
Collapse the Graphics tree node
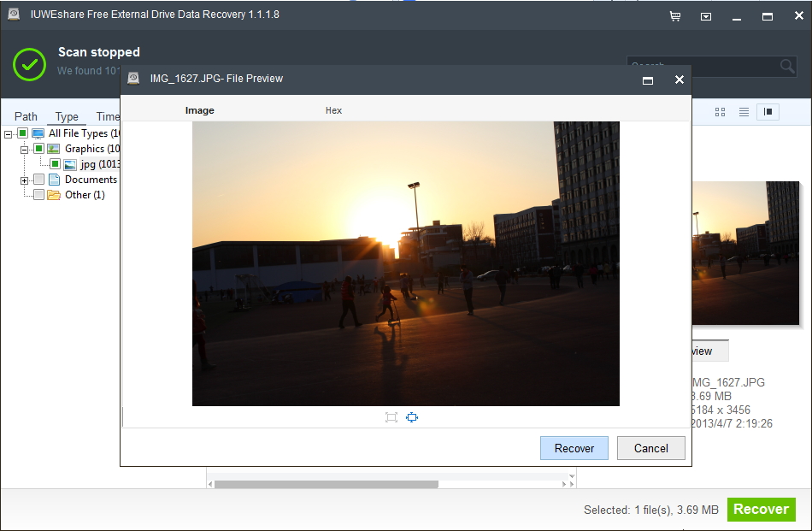pos(24,150)
